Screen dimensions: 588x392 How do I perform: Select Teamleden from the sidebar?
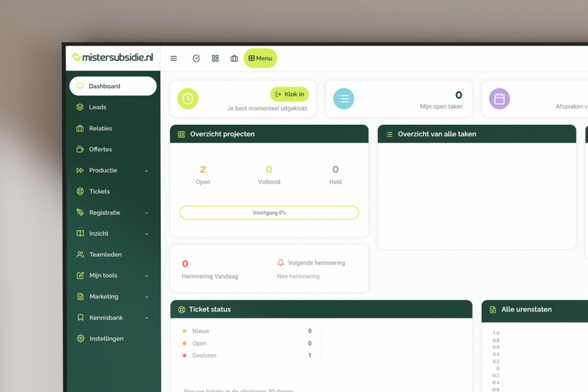click(105, 255)
